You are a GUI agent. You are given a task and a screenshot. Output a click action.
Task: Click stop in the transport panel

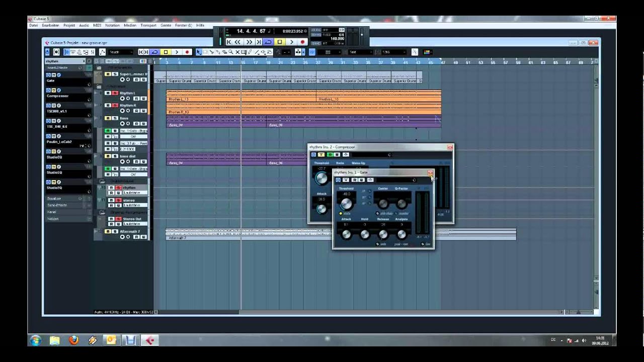click(x=280, y=42)
